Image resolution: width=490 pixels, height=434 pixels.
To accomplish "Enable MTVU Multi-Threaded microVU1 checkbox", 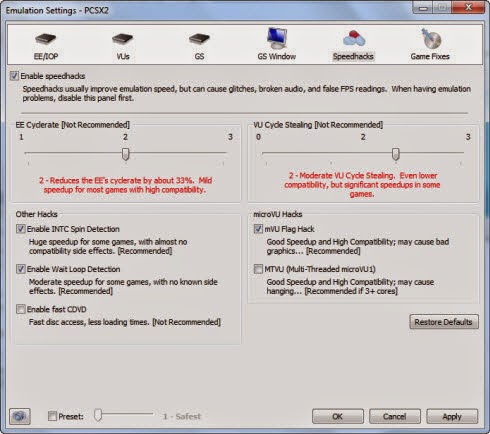I will click(258, 269).
